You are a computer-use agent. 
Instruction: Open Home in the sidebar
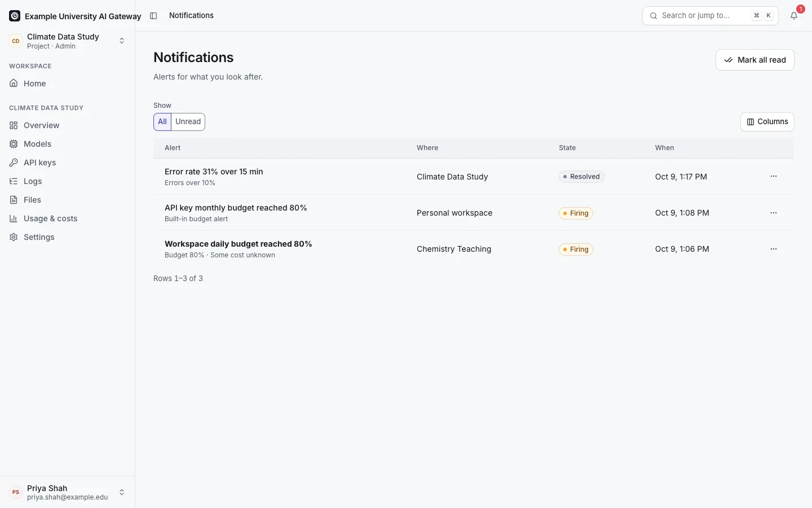(68, 84)
